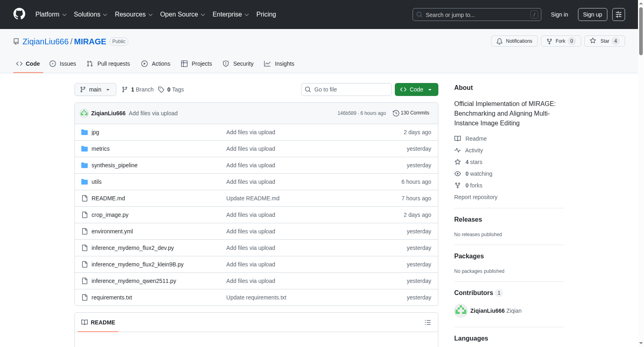Focus the Search or jump to field

(477, 15)
